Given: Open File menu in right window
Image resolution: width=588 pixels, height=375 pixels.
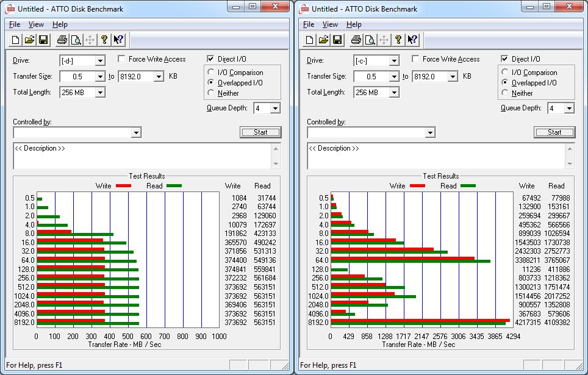Looking at the screenshot, I should tap(309, 24).
